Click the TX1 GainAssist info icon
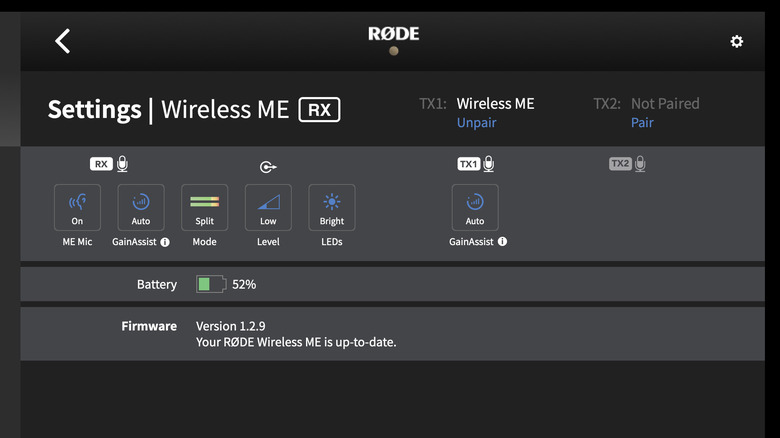Screen dimensions: 780x438 (502, 242)
